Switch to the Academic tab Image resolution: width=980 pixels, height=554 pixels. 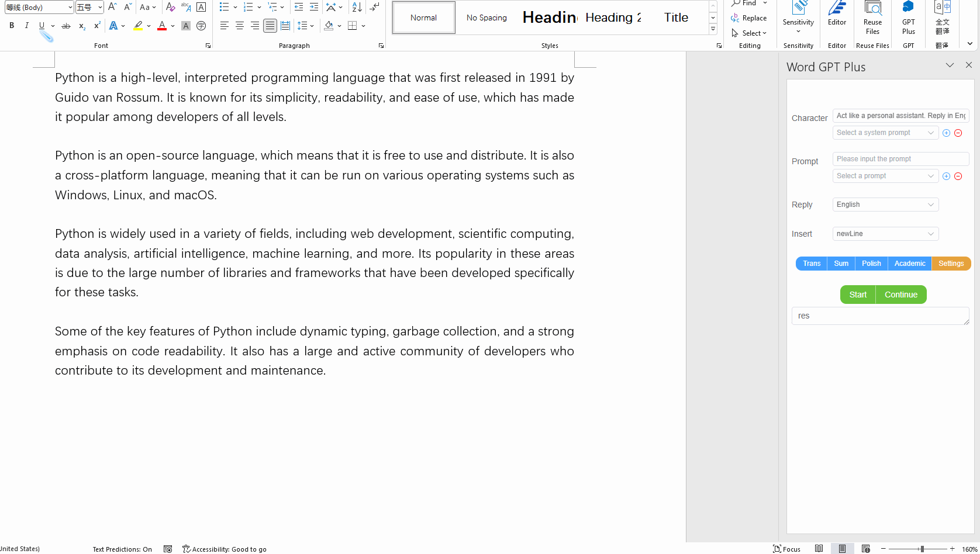tap(909, 263)
